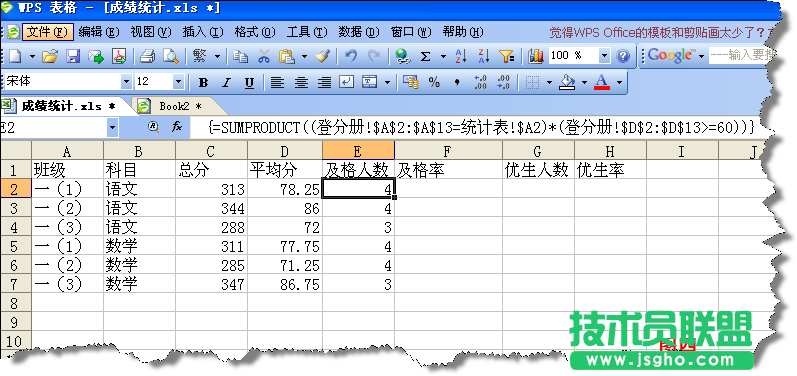Apply the AutoFilter funnel

pos(507,56)
